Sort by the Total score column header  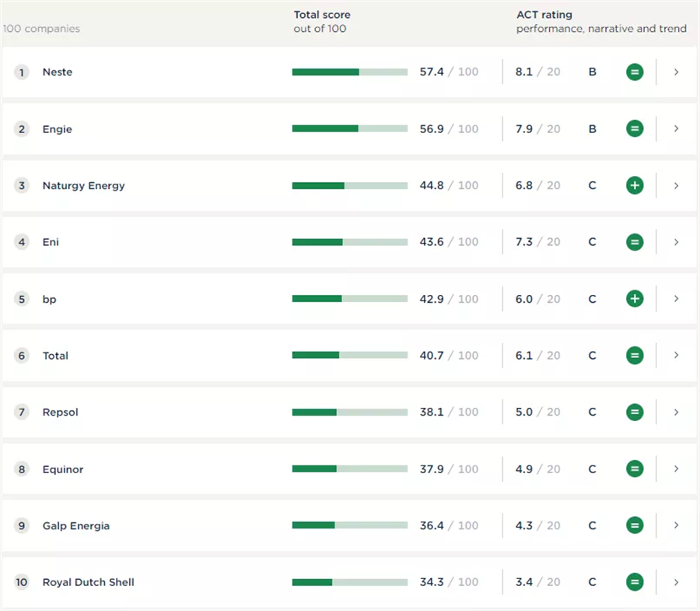(x=322, y=15)
